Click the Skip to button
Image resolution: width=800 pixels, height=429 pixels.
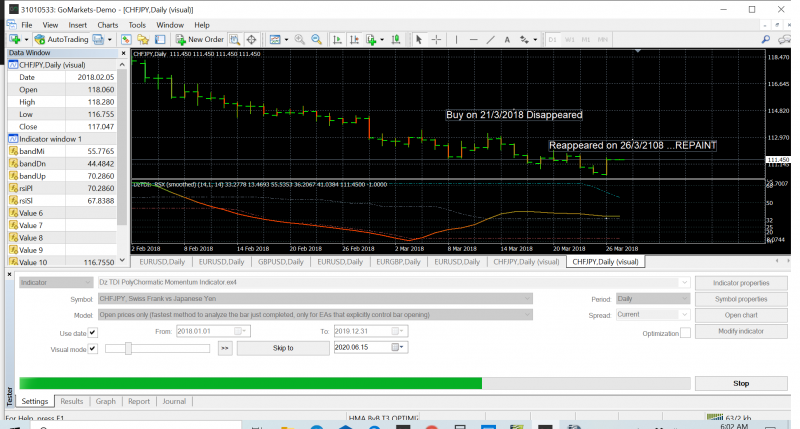(x=283, y=348)
